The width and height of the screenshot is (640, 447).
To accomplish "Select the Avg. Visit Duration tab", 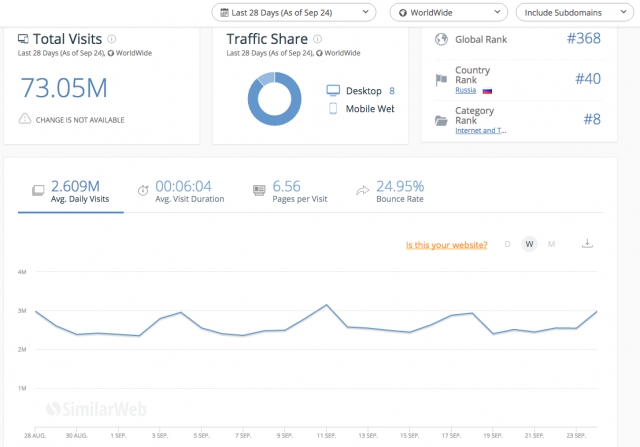I will click(x=181, y=191).
